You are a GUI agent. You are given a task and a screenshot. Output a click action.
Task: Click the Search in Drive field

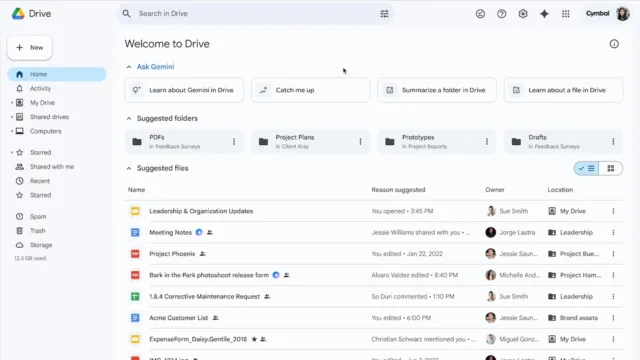(256, 14)
